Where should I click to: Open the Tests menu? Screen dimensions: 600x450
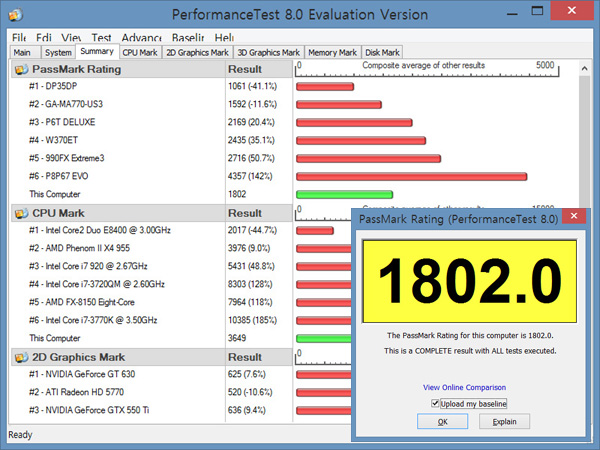[x=101, y=38]
